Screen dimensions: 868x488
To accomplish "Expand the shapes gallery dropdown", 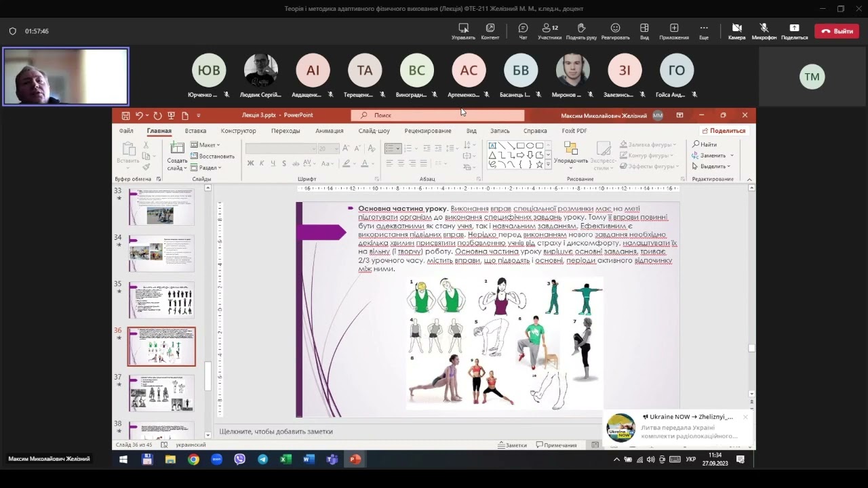I will point(548,165).
